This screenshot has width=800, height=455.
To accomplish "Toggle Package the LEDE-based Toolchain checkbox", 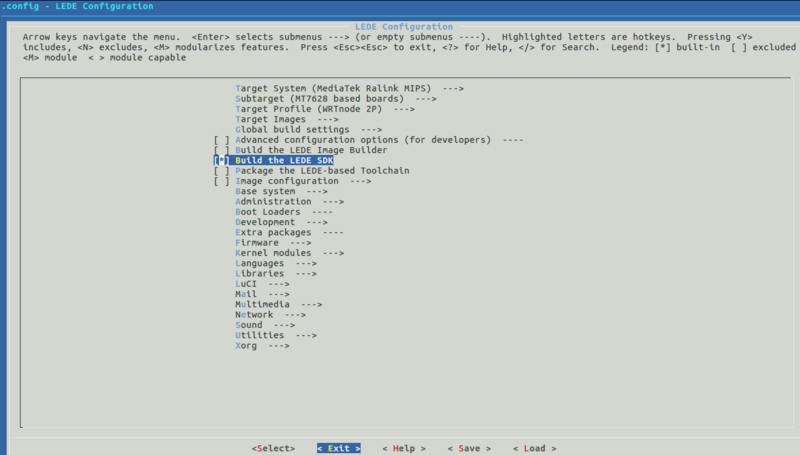I will point(221,170).
